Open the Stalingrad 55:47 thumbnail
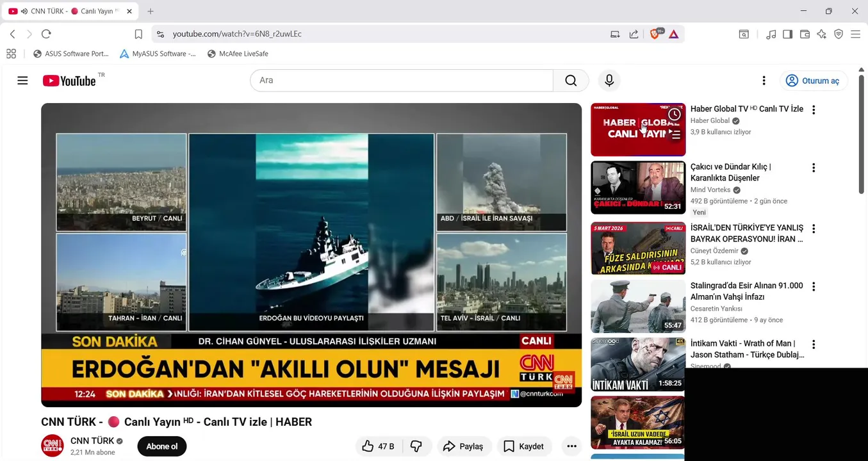Image resolution: width=868 pixels, height=461 pixels. coord(638,307)
